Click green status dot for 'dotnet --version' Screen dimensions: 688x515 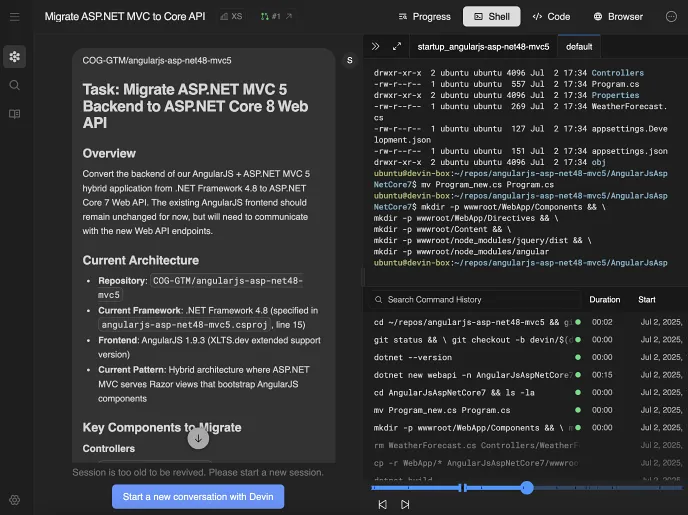[578, 358]
